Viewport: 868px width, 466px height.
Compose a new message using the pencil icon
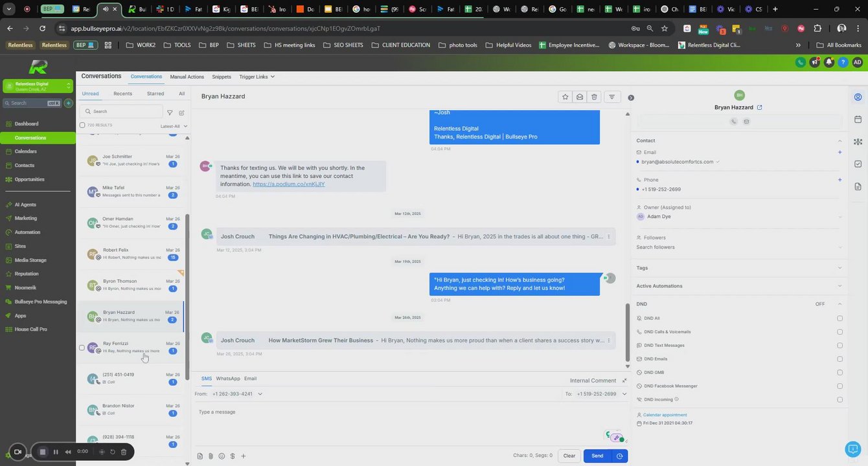tap(181, 113)
